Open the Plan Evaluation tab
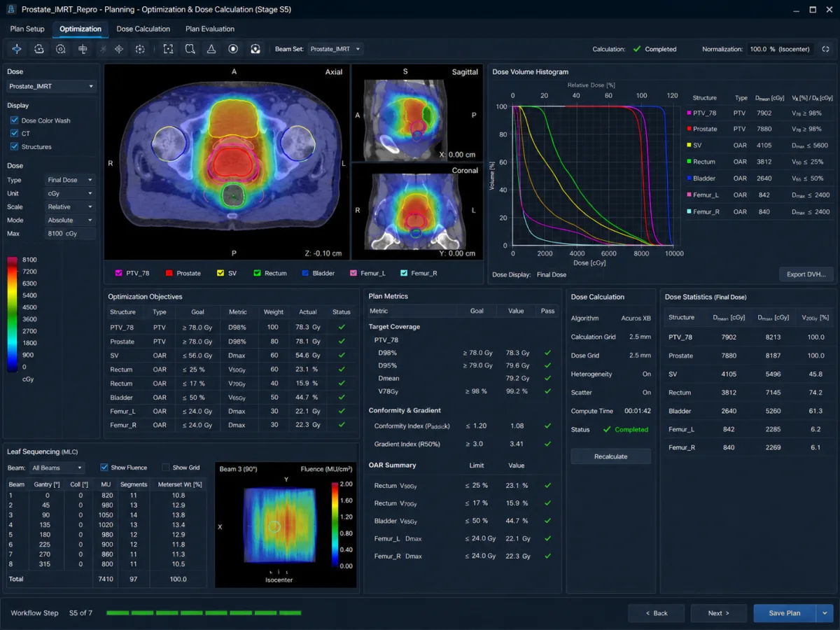 (210, 29)
